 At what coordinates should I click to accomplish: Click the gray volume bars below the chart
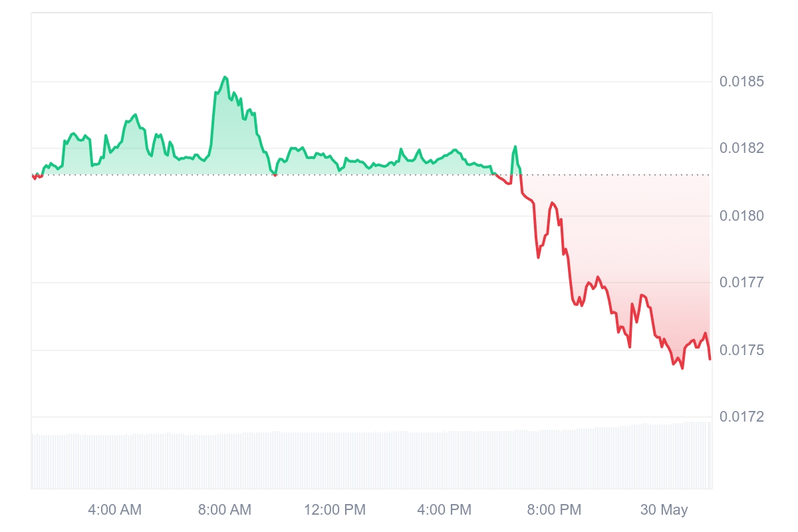pos(372,460)
